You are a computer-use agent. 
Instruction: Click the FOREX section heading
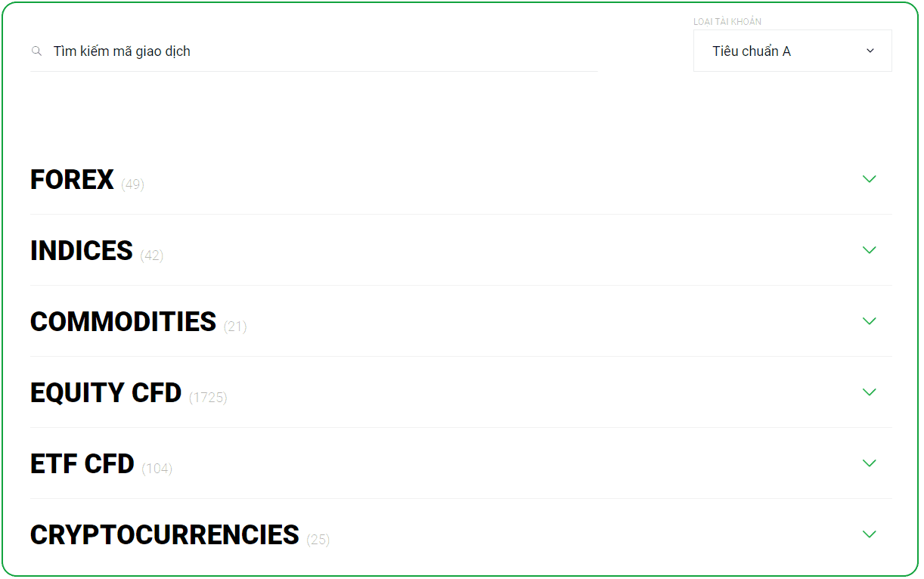coord(72,180)
